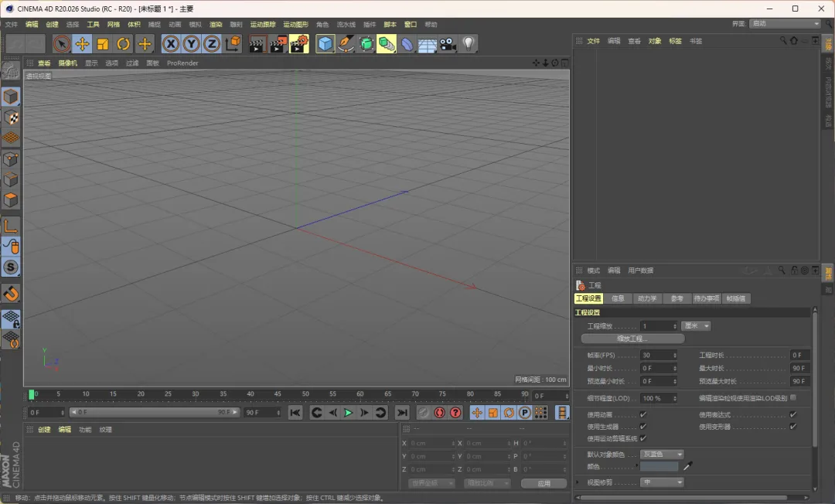Click the 颜色 color swatch
The height and width of the screenshot is (504, 835).
coord(659,466)
